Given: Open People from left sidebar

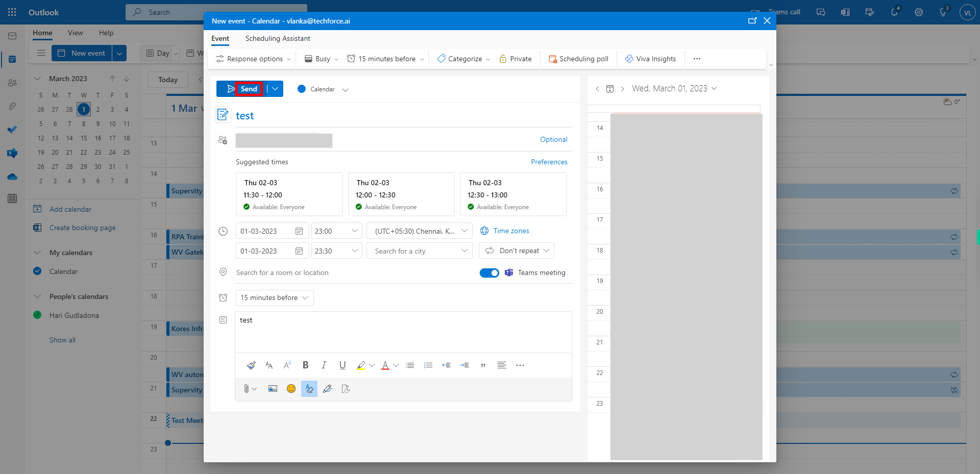Looking at the screenshot, I should [12, 83].
